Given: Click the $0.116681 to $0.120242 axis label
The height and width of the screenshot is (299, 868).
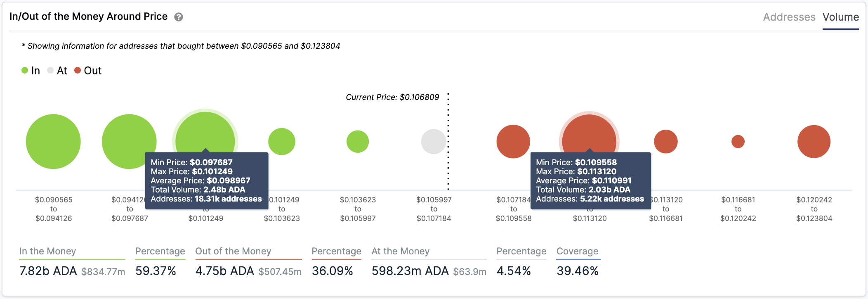Looking at the screenshot, I should 738,209.
